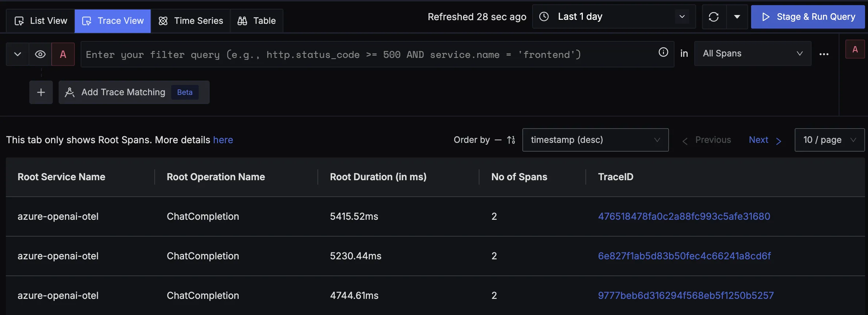Click the sort order arrows icon
Screen dimensions: 868x315
click(511, 140)
